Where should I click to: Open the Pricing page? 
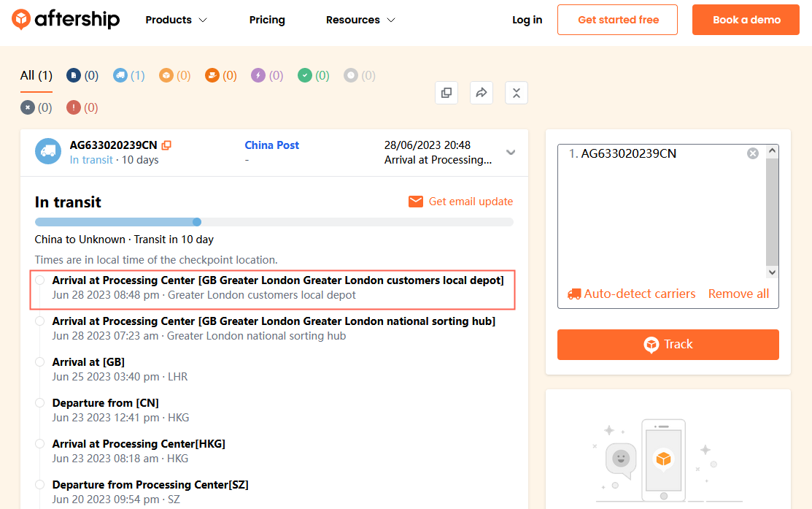point(267,20)
